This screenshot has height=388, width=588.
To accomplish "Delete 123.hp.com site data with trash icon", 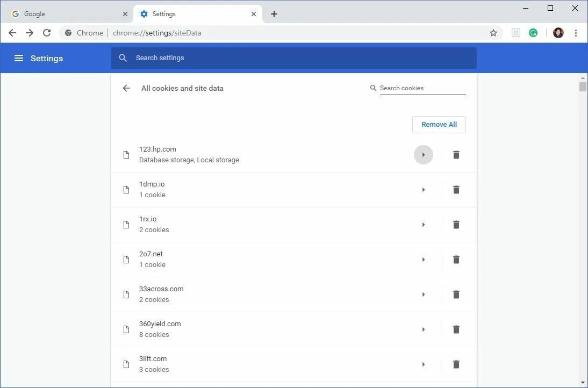I will 456,155.
